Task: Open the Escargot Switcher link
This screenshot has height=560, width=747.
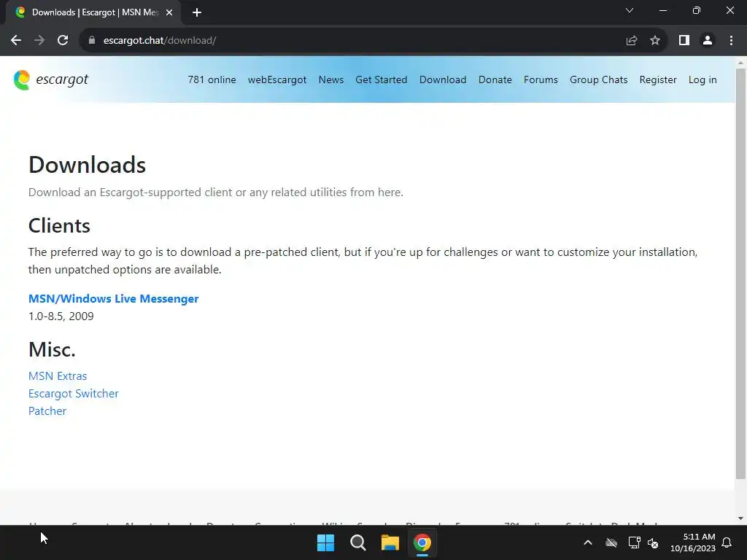Action: pos(74,394)
